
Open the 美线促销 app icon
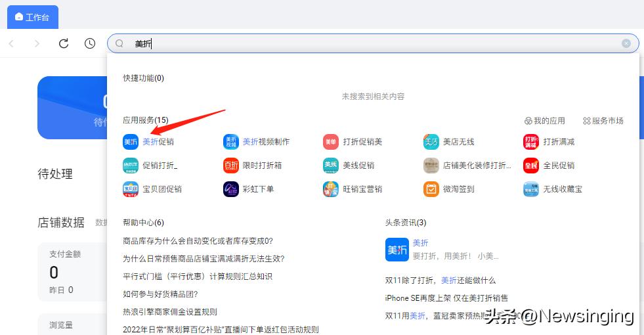[331, 166]
